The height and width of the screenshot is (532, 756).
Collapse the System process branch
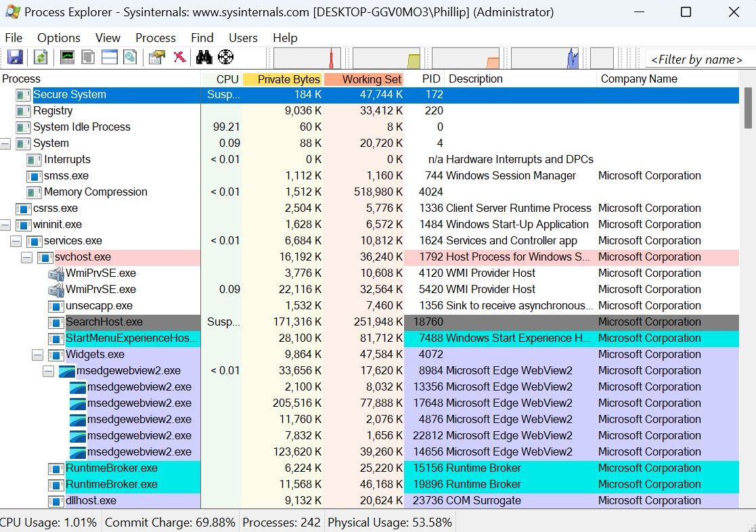pos(5,143)
